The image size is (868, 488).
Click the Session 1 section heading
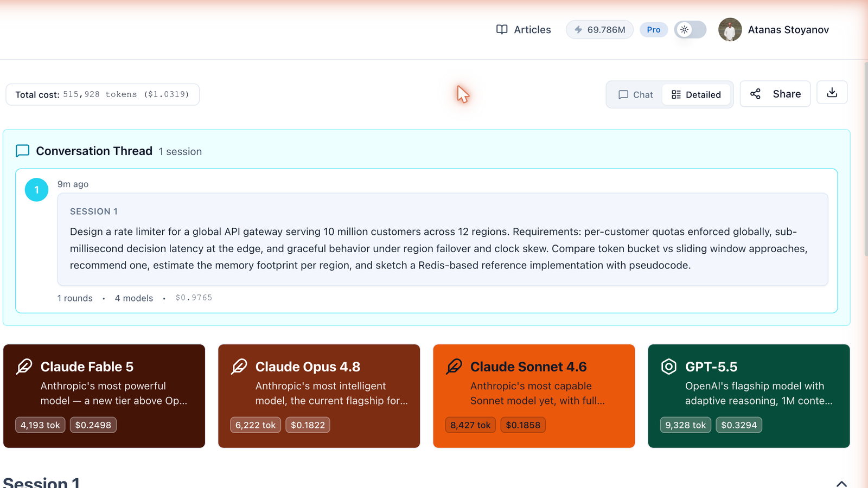41,482
